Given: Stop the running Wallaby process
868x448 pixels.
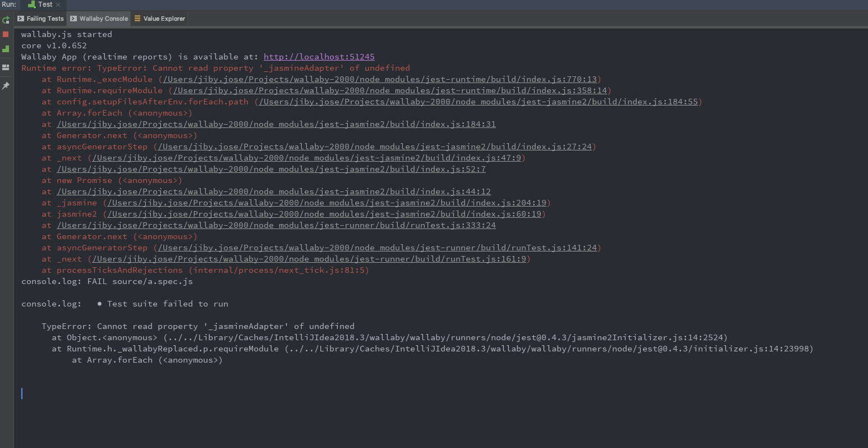Looking at the screenshot, I should point(6,35).
